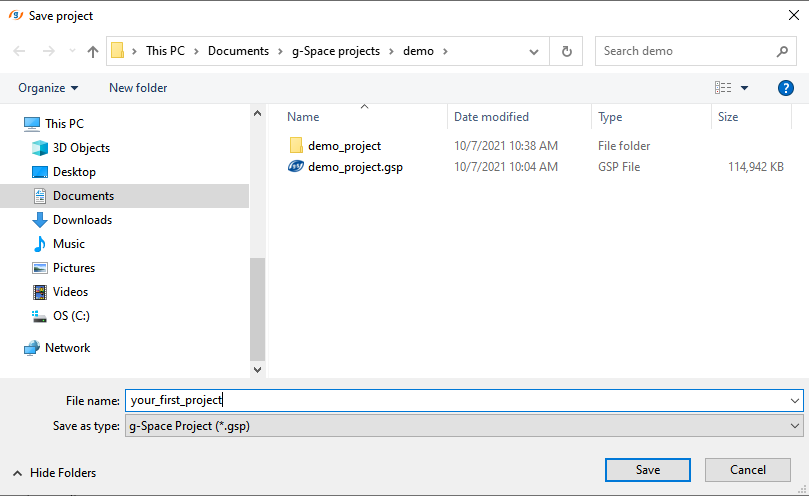Sort the list by Date modified column
The image size is (809, 496).
pyautogui.click(x=491, y=117)
